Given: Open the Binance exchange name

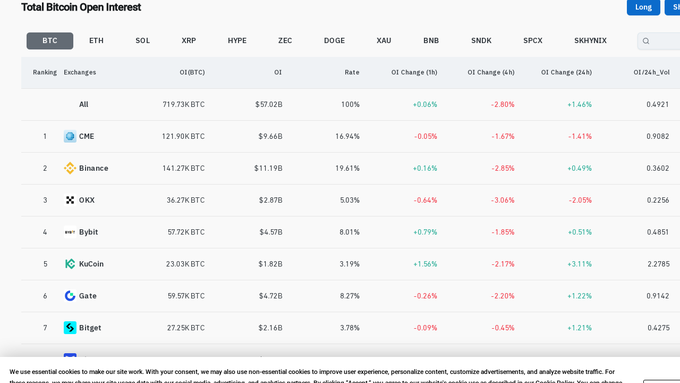Looking at the screenshot, I should click(94, 168).
